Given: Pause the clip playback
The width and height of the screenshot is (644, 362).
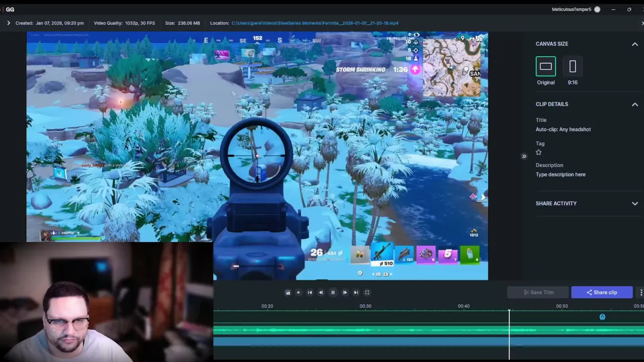Looking at the screenshot, I should [333, 292].
